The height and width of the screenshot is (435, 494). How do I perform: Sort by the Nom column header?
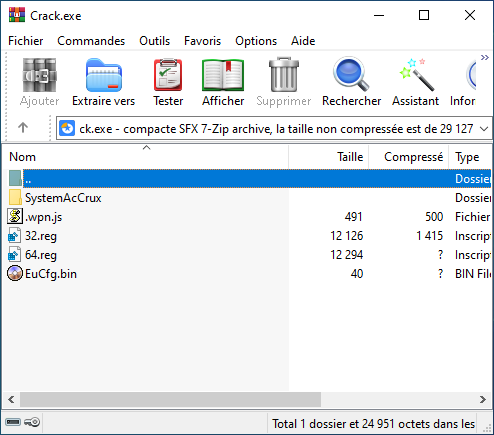click(x=145, y=157)
